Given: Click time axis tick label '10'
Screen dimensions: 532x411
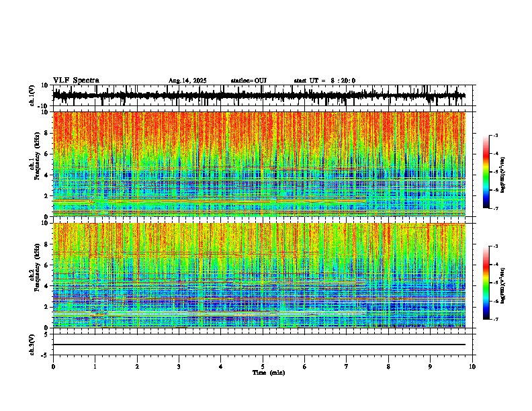Looking at the screenshot, I should coord(472,367).
